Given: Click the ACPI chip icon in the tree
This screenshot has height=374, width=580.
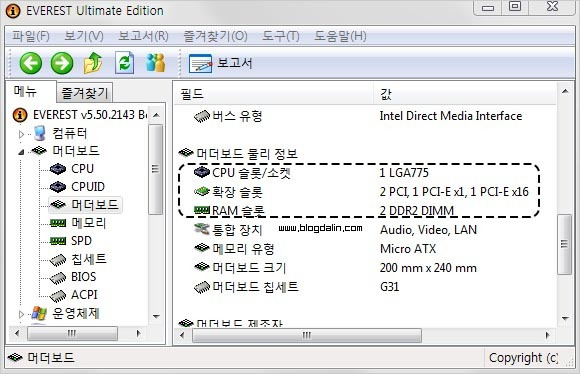Looking at the screenshot, I should 58,296.
